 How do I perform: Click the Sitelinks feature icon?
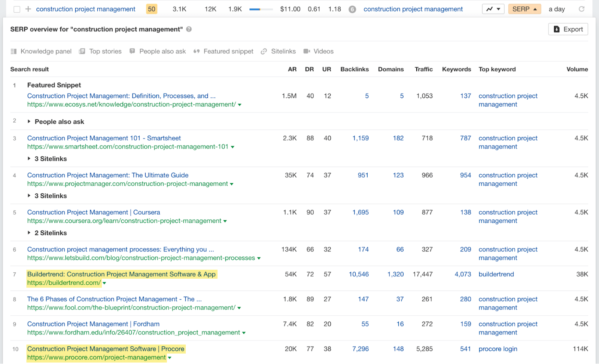[x=264, y=51]
